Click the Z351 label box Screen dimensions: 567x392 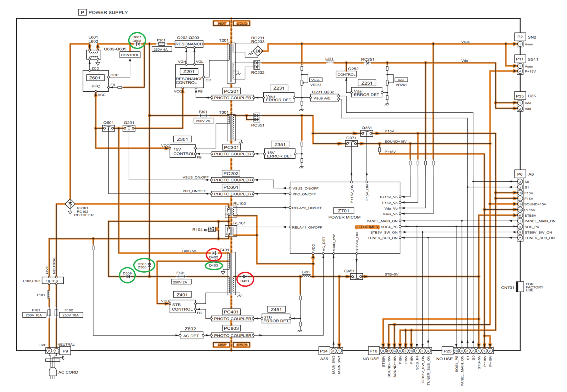[280, 144]
